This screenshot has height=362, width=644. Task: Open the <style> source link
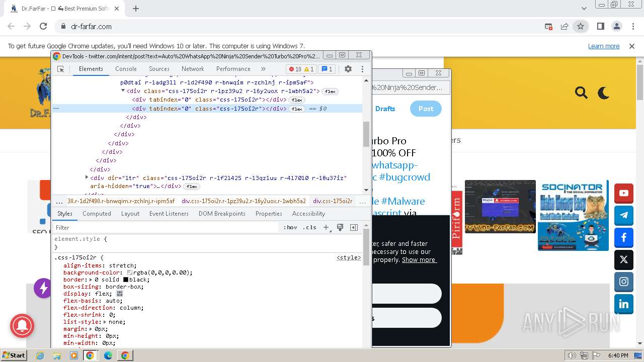pos(349,257)
